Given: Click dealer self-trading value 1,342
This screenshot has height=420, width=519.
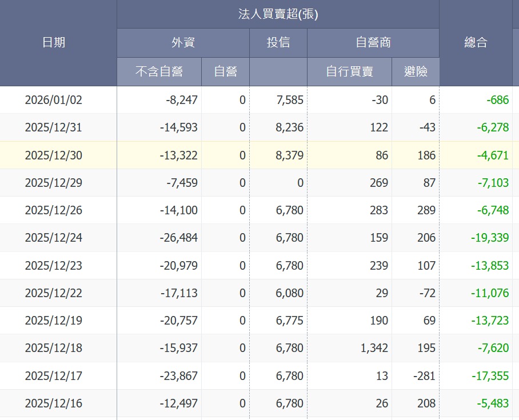Looking at the screenshot, I should 374,348.
